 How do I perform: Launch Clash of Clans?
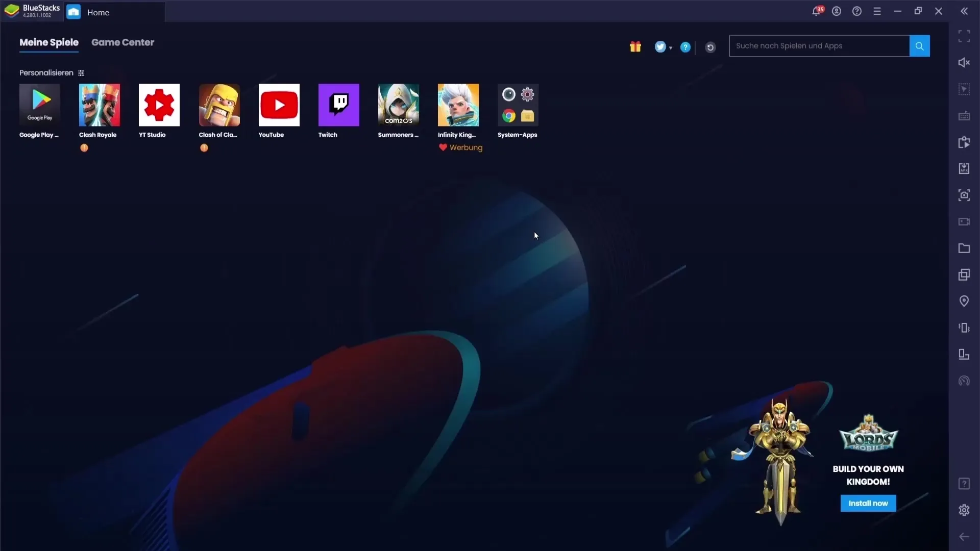pyautogui.click(x=219, y=105)
